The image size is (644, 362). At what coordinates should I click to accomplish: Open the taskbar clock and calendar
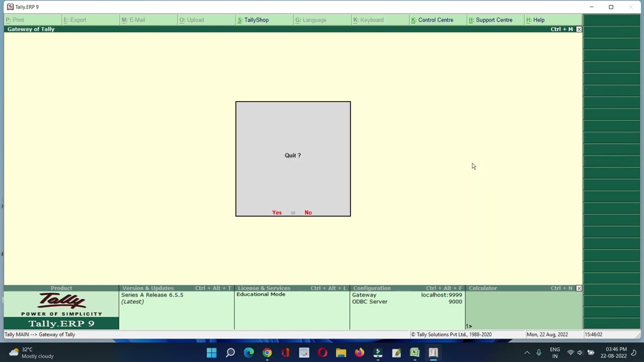pyautogui.click(x=613, y=353)
